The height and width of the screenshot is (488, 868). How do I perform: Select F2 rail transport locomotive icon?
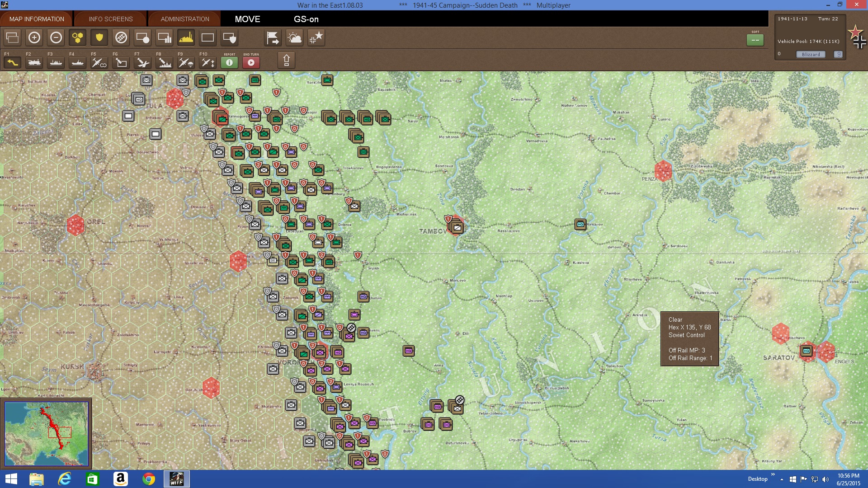click(34, 62)
